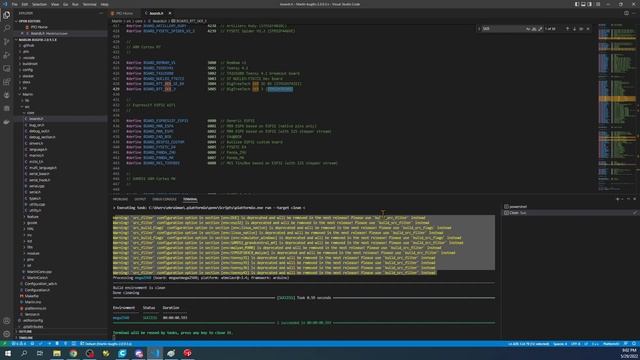Screen dimensions: 640x360
Task: Toggle Match Whole Word in find widget
Action: [x=534, y=29]
